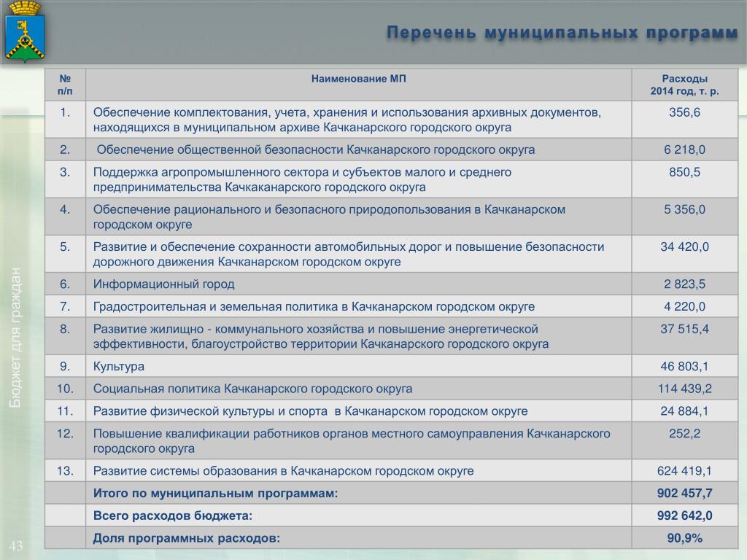This screenshot has height=560, width=747.
Task: Click 'Социальная политика Качканарского городского округа'
Action: coord(252,389)
